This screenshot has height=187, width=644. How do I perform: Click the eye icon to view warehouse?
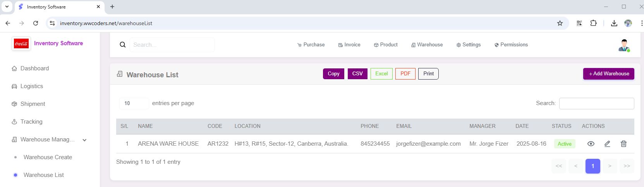click(591, 144)
